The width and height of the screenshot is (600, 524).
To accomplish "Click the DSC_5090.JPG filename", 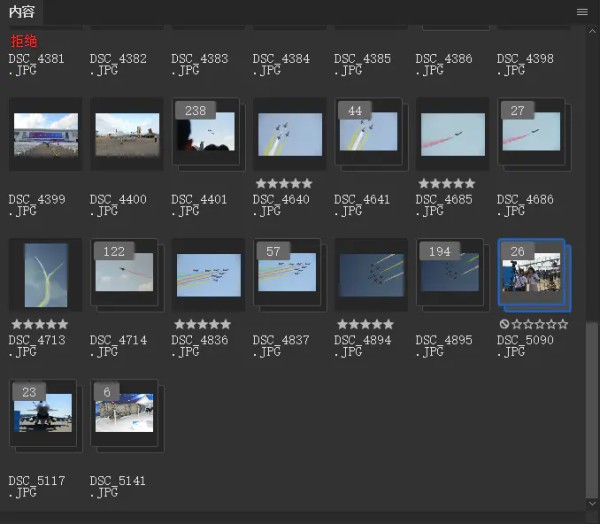I will coord(525,346).
